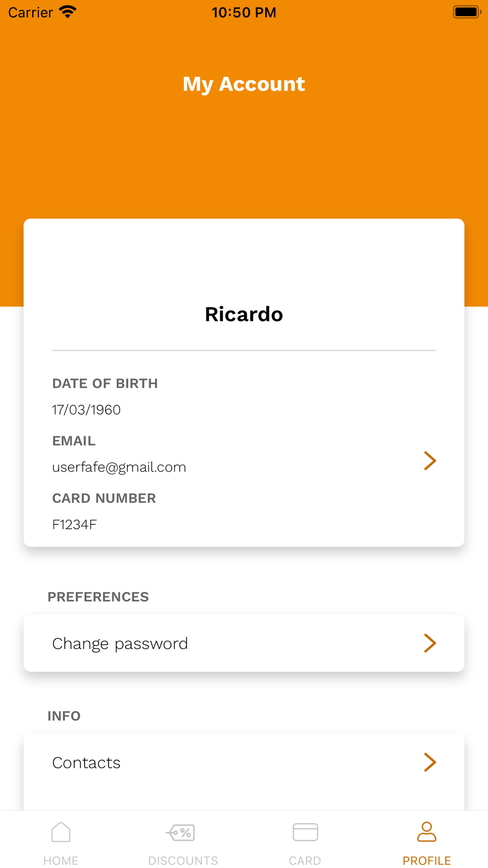Image resolution: width=488 pixels, height=868 pixels.
Task: Select the Profile person icon
Action: (x=427, y=832)
